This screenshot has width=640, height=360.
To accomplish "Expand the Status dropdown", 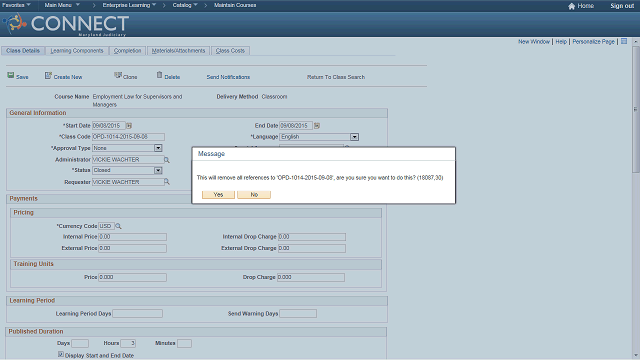I will [158, 170].
